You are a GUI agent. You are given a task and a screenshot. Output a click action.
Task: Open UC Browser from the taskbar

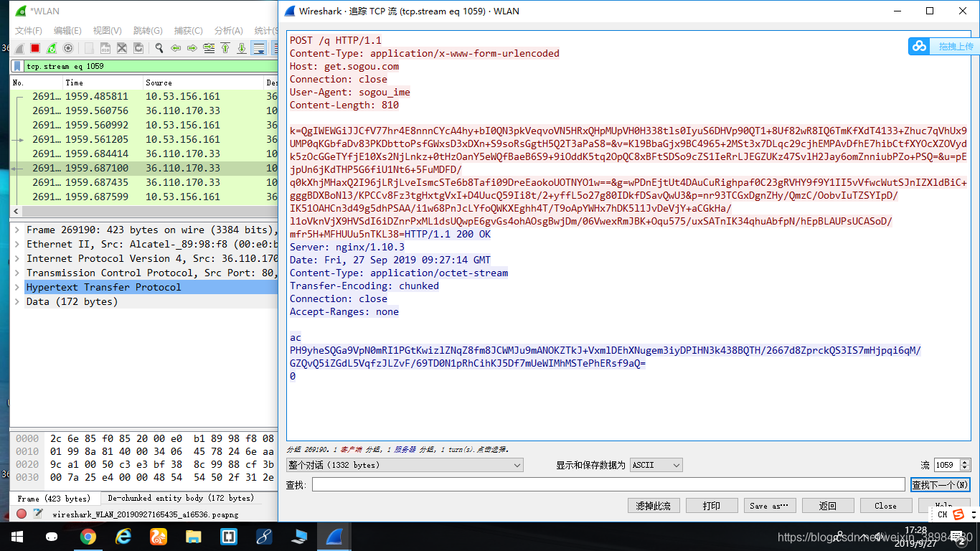pos(158,536)
